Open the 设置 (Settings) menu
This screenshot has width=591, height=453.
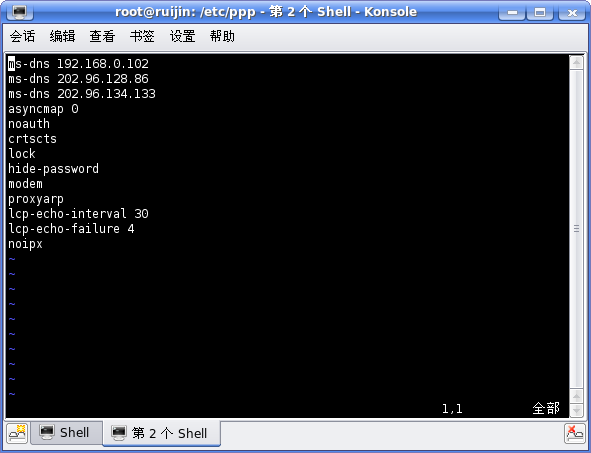(182, 36)
